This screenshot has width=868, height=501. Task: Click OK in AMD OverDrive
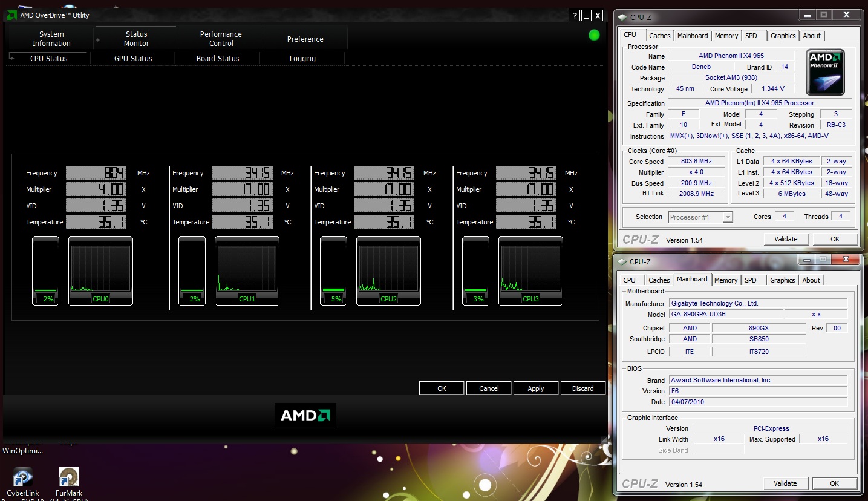click(x=442, y=388)
